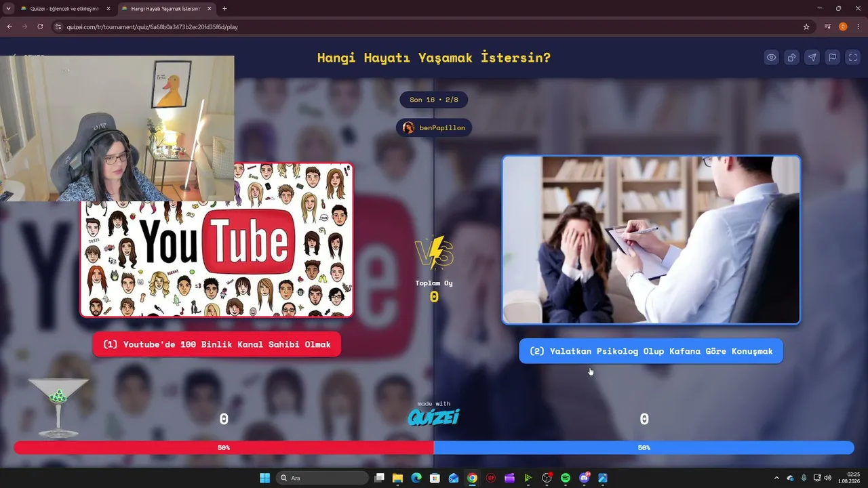Expand the tab search chevron in Chrome
Image resolution: width=868 pixels, height=488 pixels.
coord(8,9)
